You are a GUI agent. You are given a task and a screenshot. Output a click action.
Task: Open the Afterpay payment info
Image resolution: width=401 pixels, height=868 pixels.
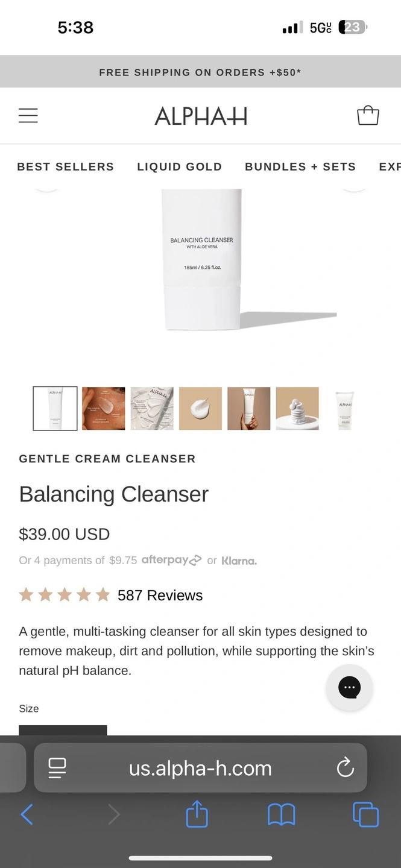(x=172, y=560)
